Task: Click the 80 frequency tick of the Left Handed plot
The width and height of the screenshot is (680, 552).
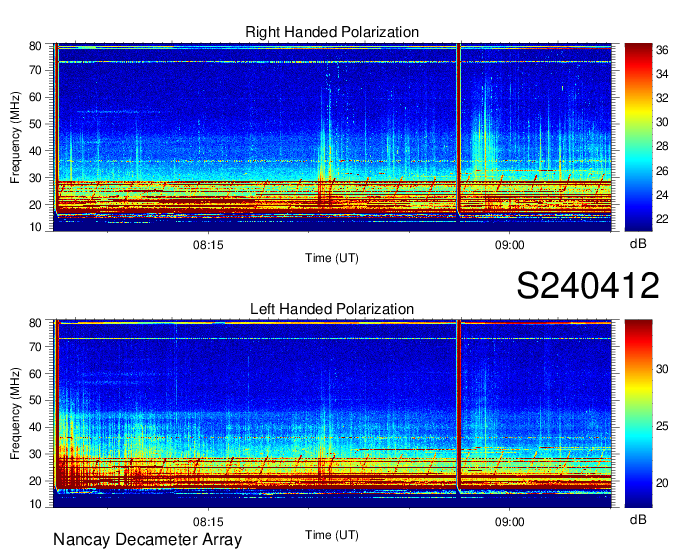Action: point(35,323)
